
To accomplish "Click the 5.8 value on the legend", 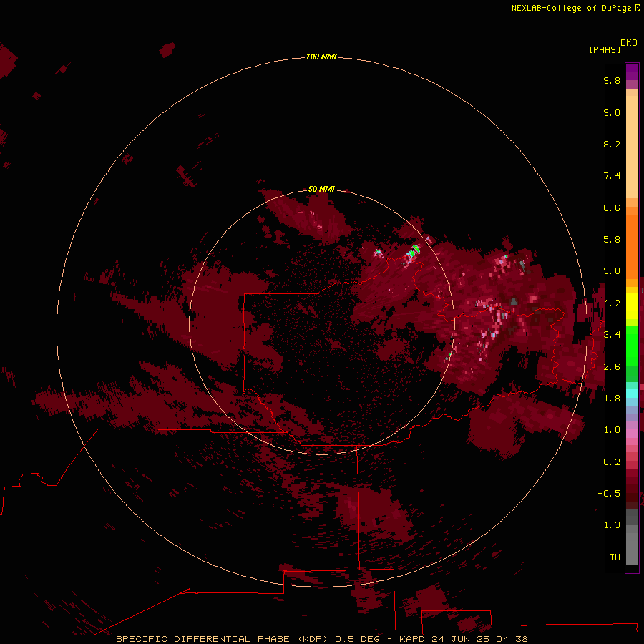I will point(612,240).
